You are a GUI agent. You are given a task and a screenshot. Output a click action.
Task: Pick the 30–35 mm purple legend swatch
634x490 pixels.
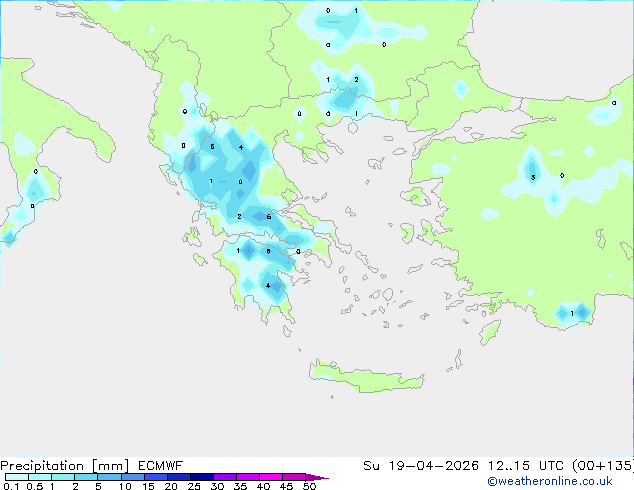[225, 477]
